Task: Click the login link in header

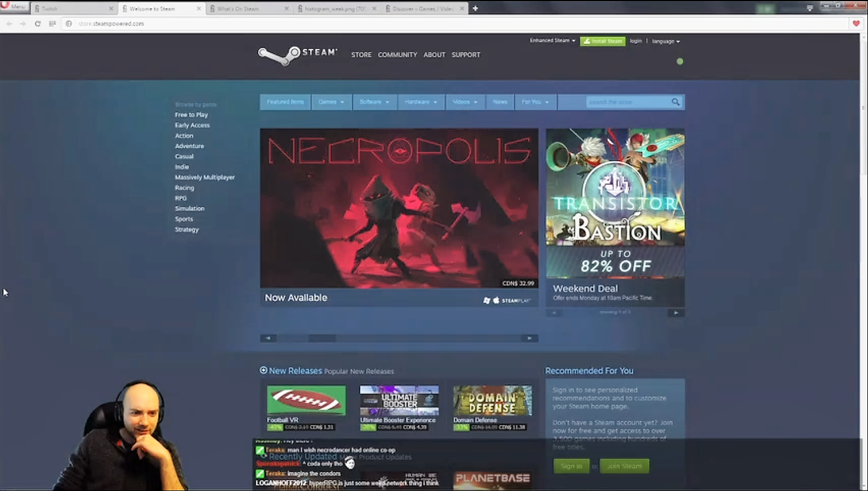Action: coord(636,41)
